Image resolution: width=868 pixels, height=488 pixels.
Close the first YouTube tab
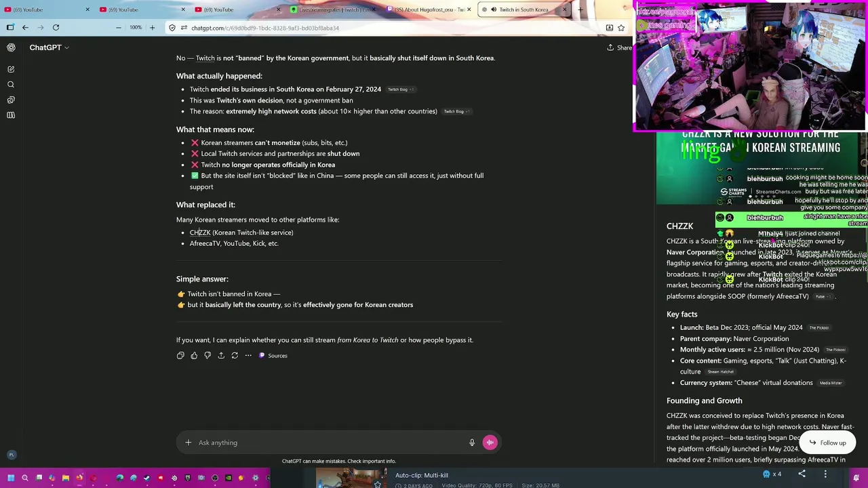point(87,9)
